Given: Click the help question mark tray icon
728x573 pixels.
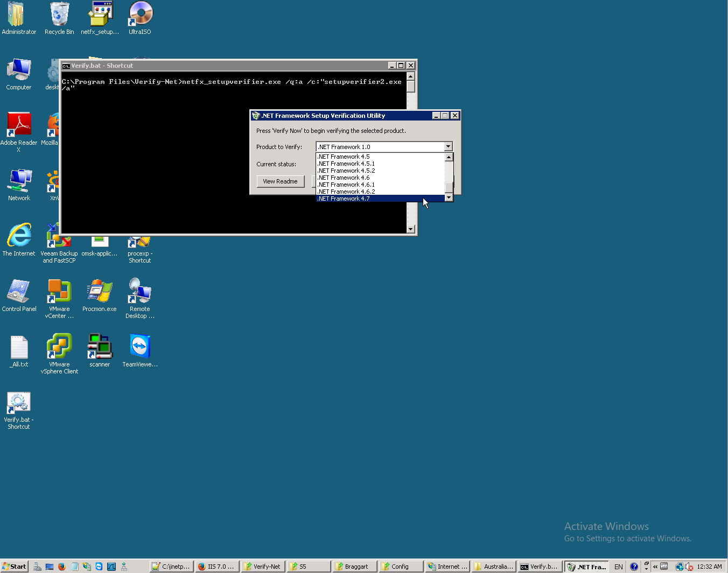Looking at the screenshot, I should coord(634,567).
